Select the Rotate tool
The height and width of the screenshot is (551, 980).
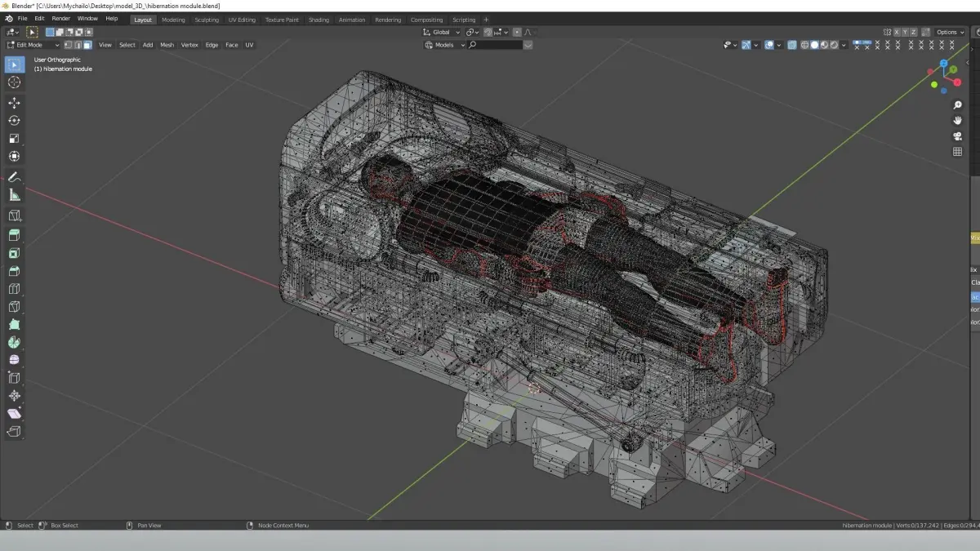[14, 121]
